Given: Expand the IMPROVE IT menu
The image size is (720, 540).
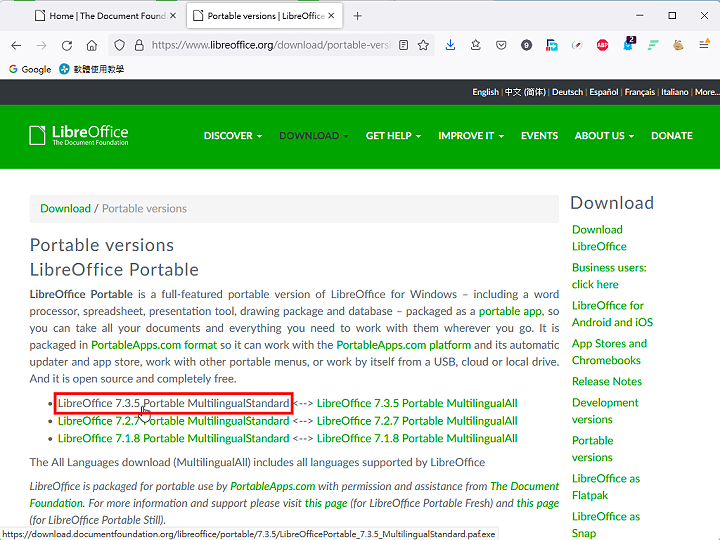Looking at the screenshot, I should 471,136.
